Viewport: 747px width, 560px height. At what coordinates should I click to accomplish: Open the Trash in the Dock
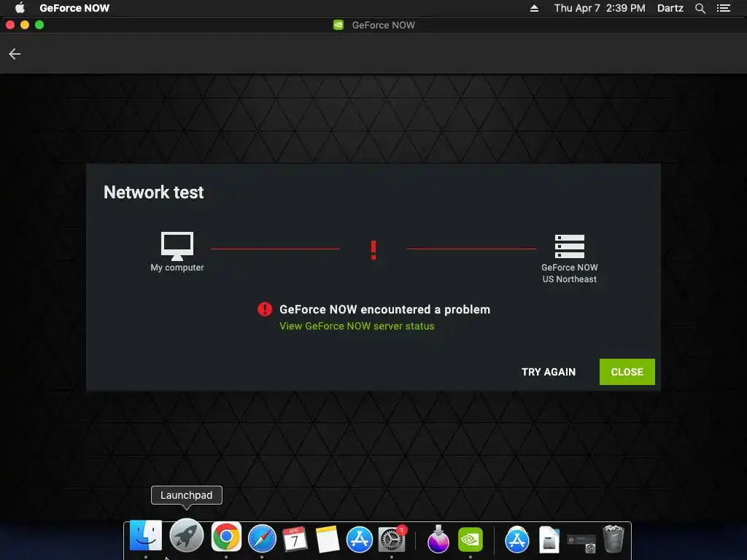click(614, 539)
